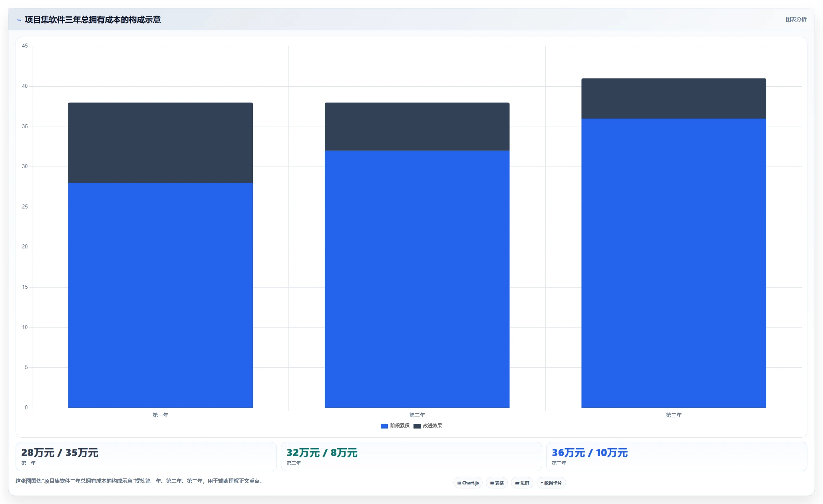This screenshot has height=504, width=823.
Task: Click the 32万元 / 8万元 stat card value
Action: point(322,453)
